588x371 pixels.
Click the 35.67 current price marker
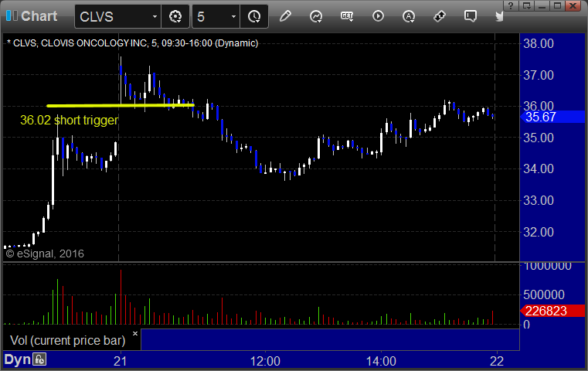tap(552, 117)
